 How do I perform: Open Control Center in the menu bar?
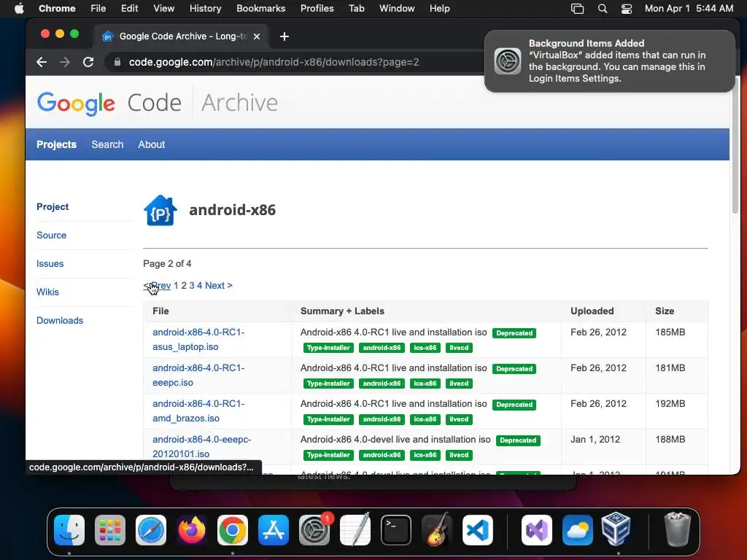pyautogui.click(x=627, y=8)
